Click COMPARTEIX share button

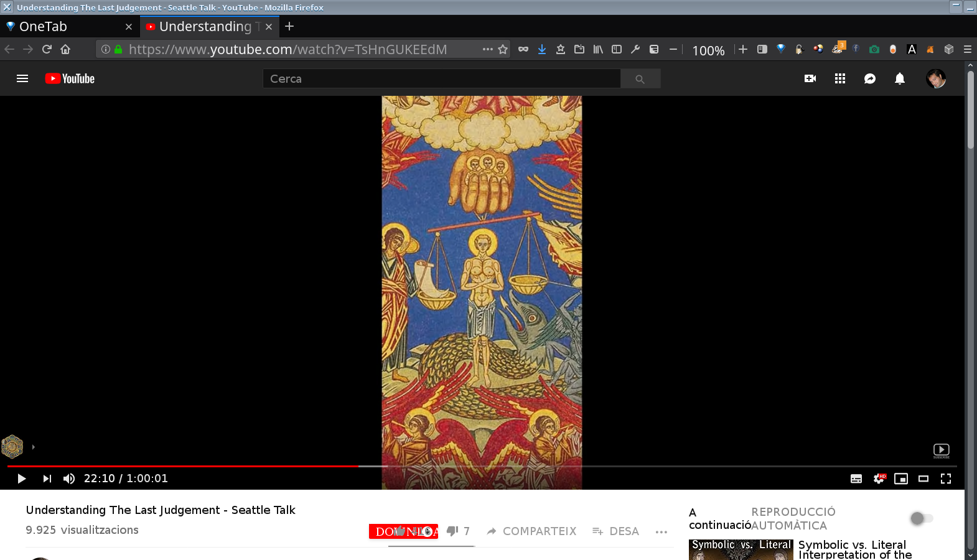point(531,531)
